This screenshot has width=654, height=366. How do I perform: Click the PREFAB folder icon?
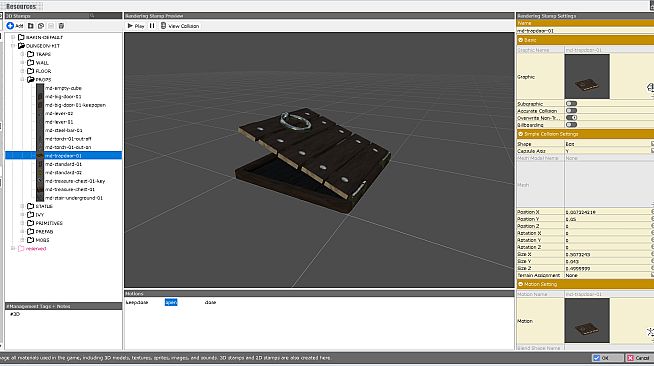[x=30, y=231]
